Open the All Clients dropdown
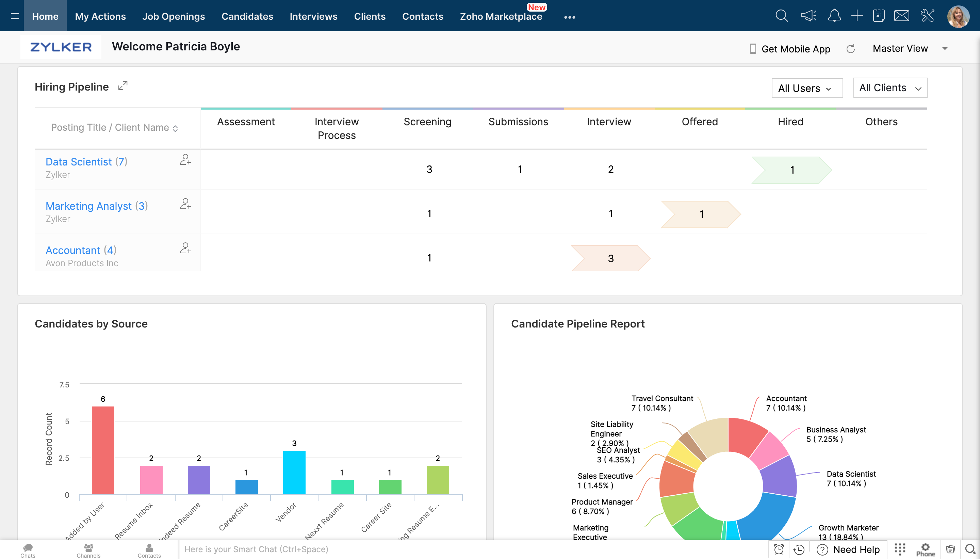Viewport: 980px width, 559px height. click(890, 88)
